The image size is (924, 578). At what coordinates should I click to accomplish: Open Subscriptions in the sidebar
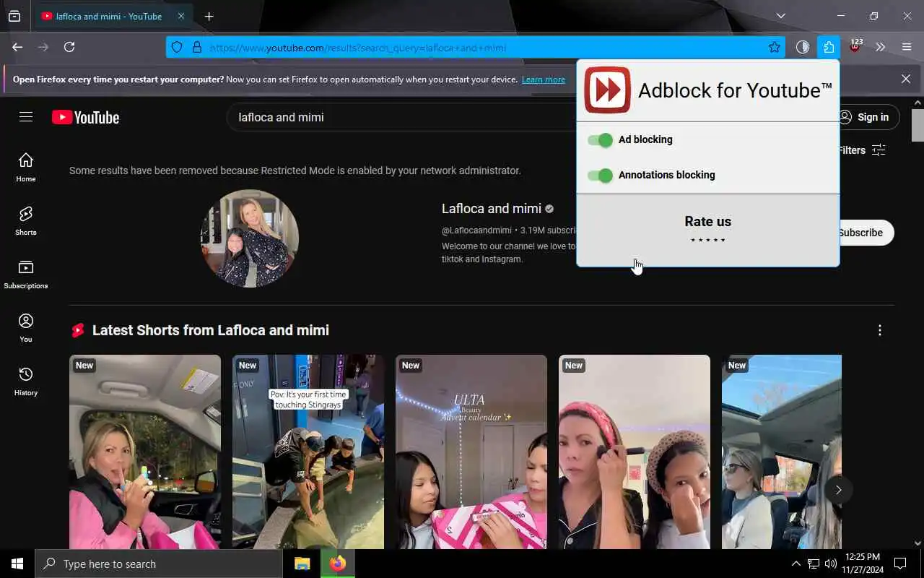click(26, 275)
